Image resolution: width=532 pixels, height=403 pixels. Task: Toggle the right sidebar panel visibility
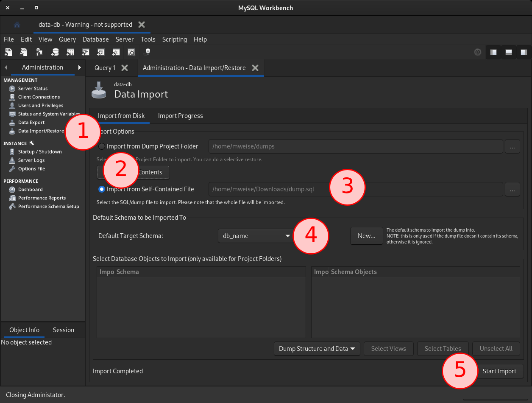pyautogui.click(x=524, y=52)
